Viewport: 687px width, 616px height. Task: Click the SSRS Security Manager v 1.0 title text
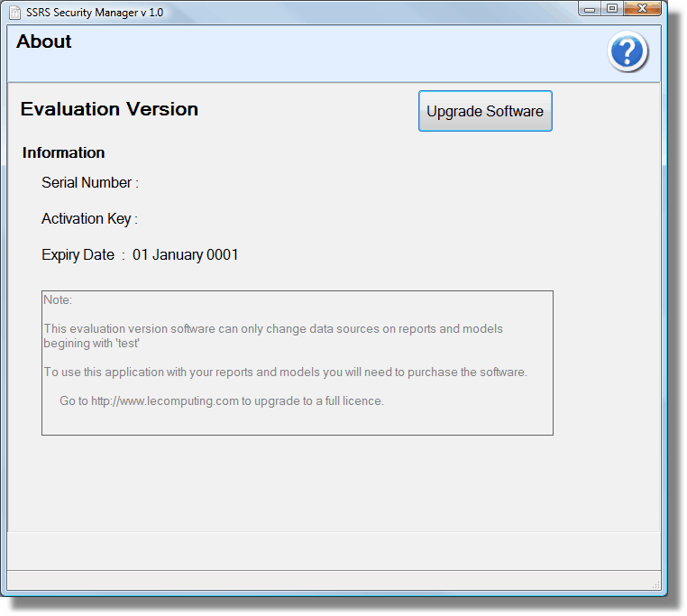[x=95, y=13]
